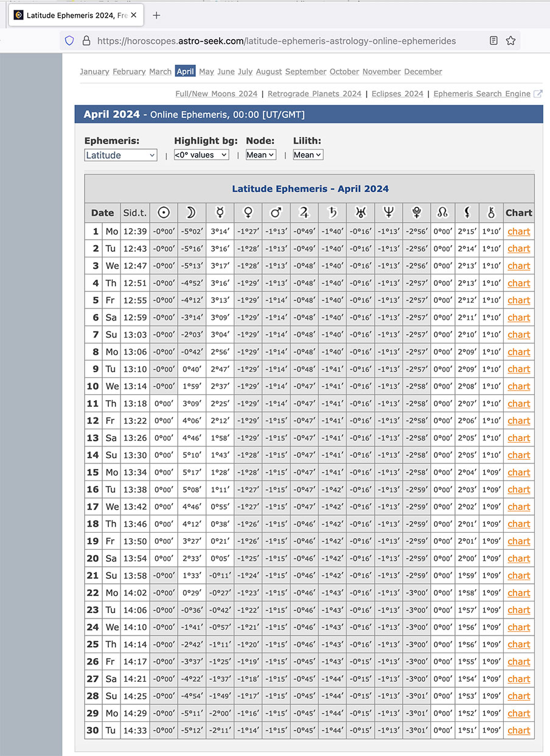Switch to the December month tab
This screenshot has height=756, width=550.
423,72
